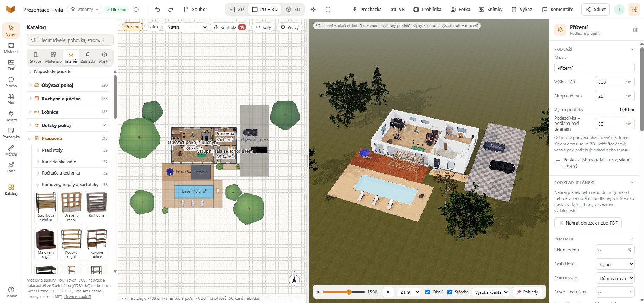Run the Kontrola check button
The width and height of the screenshot is (644, 303).
230,27
